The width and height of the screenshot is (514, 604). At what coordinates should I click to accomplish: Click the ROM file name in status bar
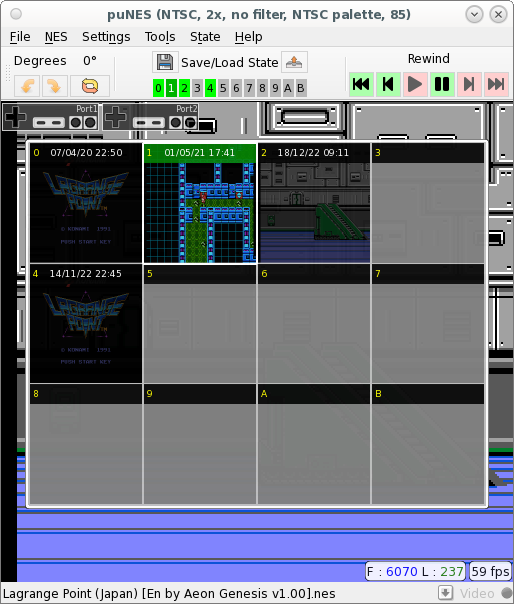tap(169, 594)
